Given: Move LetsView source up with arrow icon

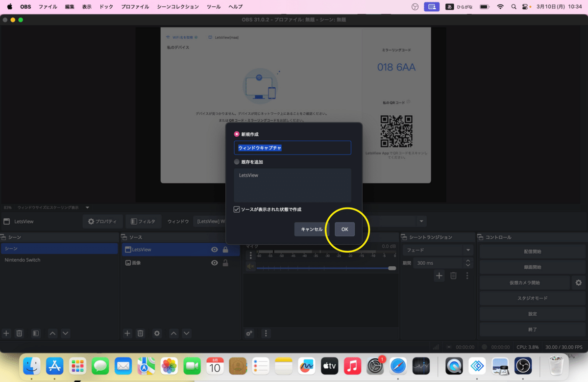Looking at the screenshot, I should click(x=173, y=333).
